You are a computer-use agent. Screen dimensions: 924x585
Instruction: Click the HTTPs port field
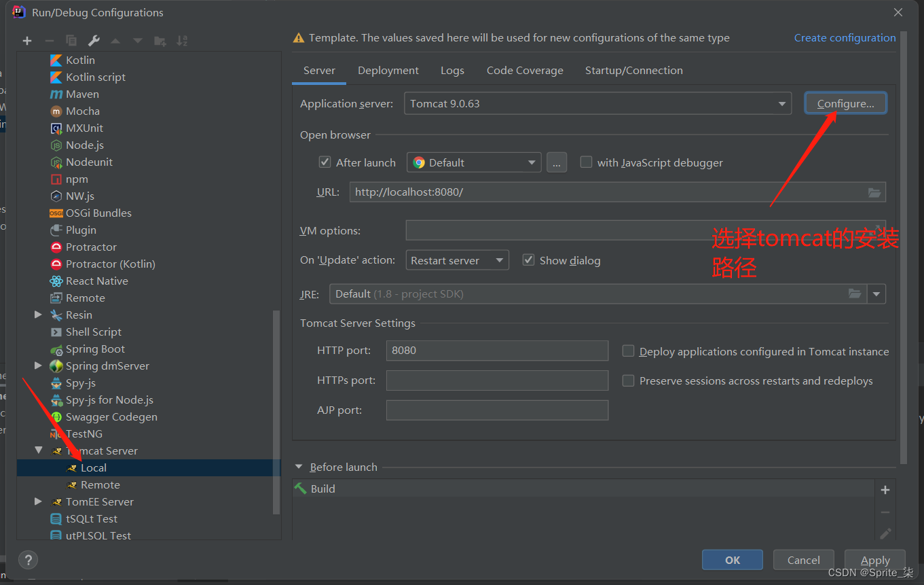point(497,380)
